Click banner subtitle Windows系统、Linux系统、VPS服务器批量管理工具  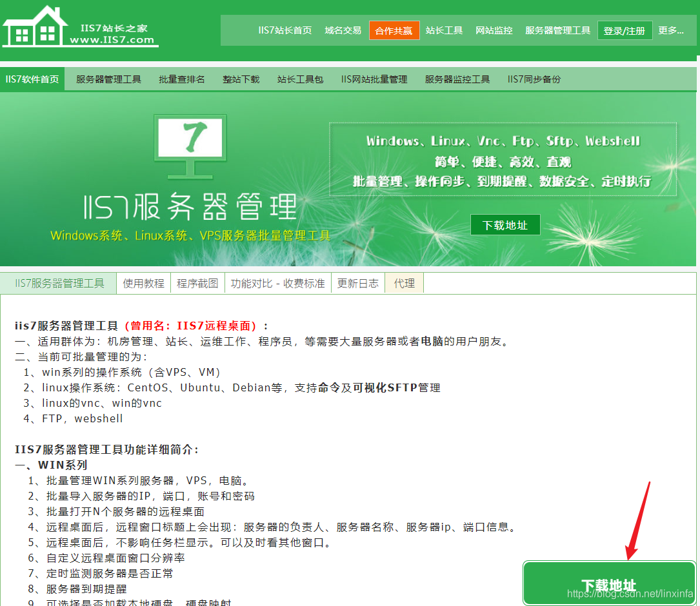click(190, 235)
